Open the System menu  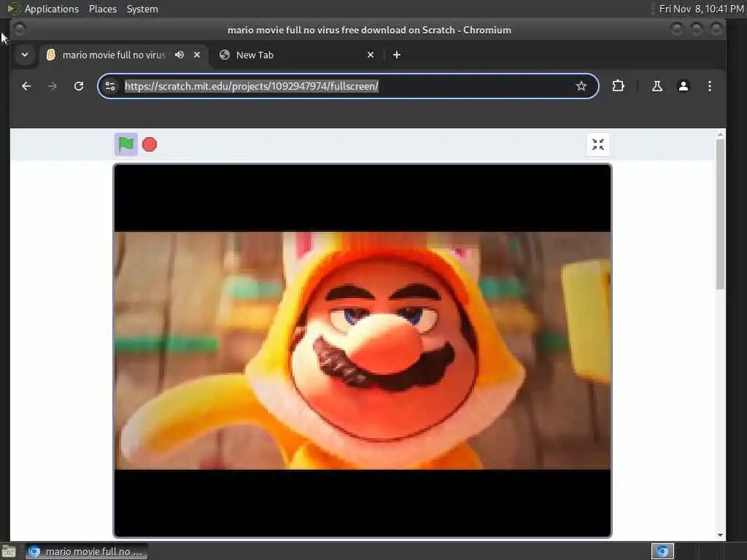[142, 9]
